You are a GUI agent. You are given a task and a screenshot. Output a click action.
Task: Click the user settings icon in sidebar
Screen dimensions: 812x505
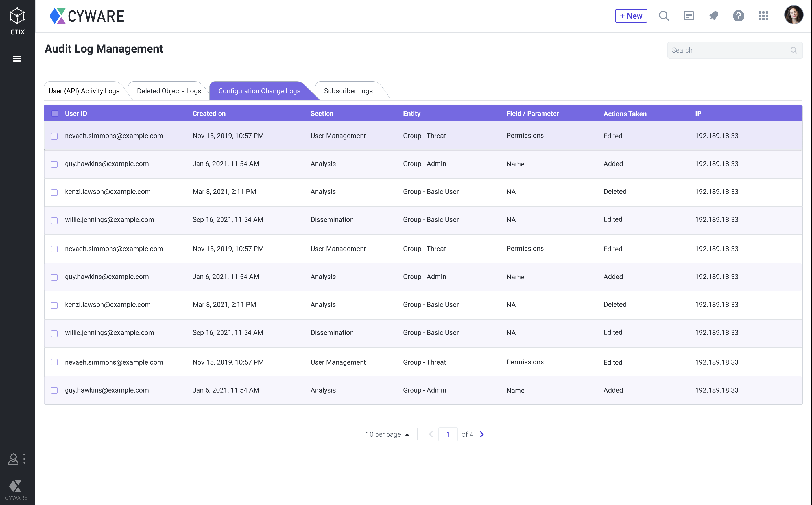[13, 459]
